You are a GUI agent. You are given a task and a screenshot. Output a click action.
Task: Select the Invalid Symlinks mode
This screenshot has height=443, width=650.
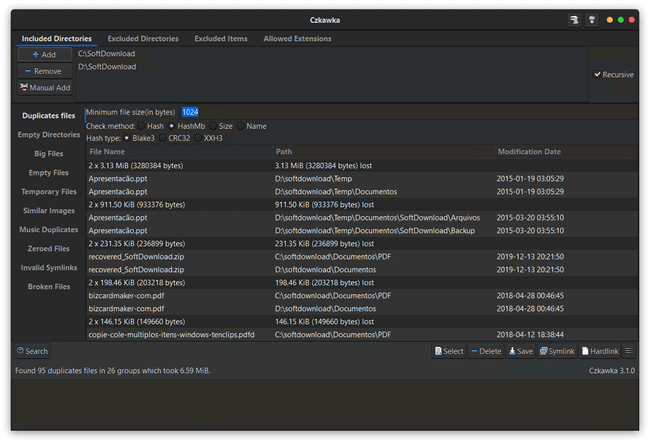(x=49, y=268)
